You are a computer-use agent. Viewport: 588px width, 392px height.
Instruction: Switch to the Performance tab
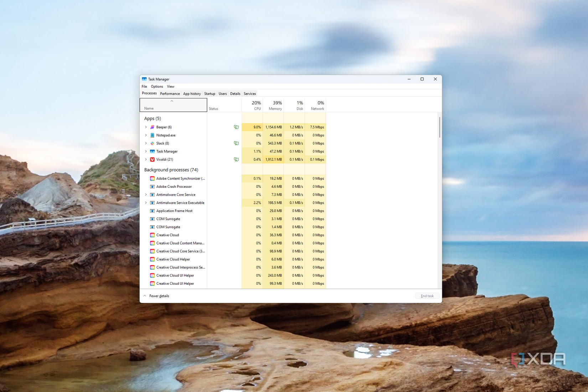coord(170,93)
